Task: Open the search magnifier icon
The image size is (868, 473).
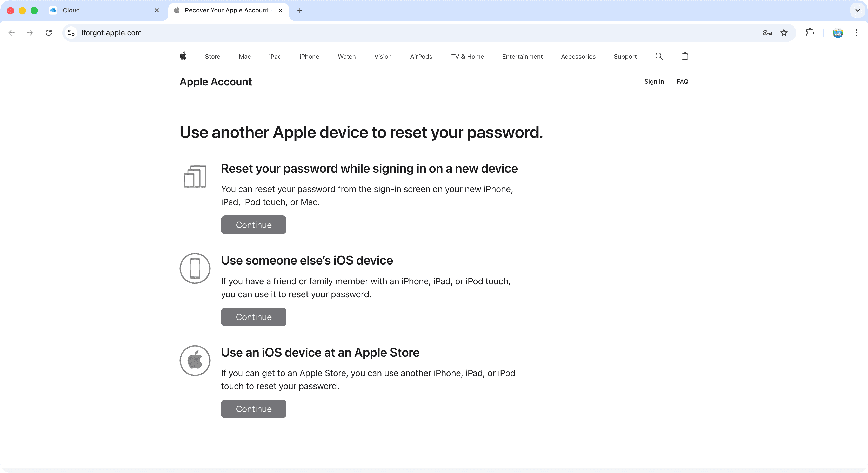Action: [659, 56]
